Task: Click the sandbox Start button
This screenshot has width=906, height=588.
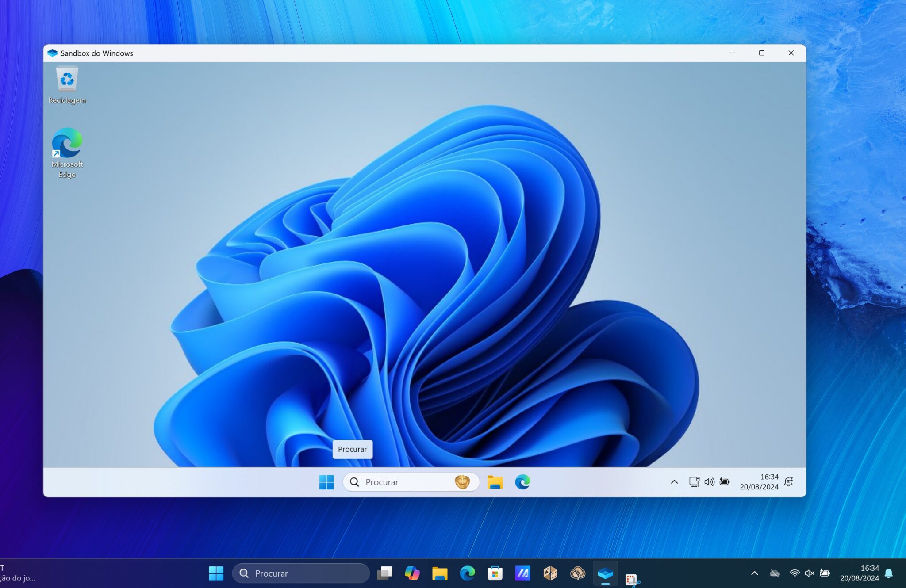Action: pyautogui.click(x=326, y=482)
